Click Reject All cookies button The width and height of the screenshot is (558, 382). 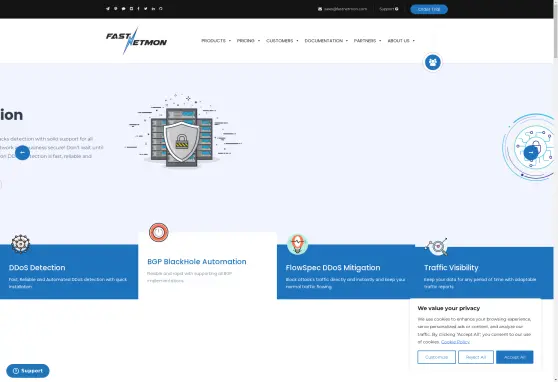[x=476, y=357]
